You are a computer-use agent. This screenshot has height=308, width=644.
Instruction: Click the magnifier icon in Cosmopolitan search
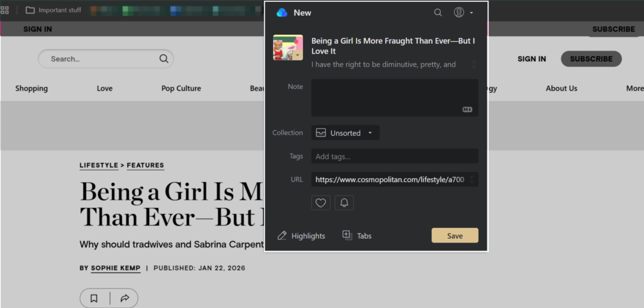tap(164, 59)
